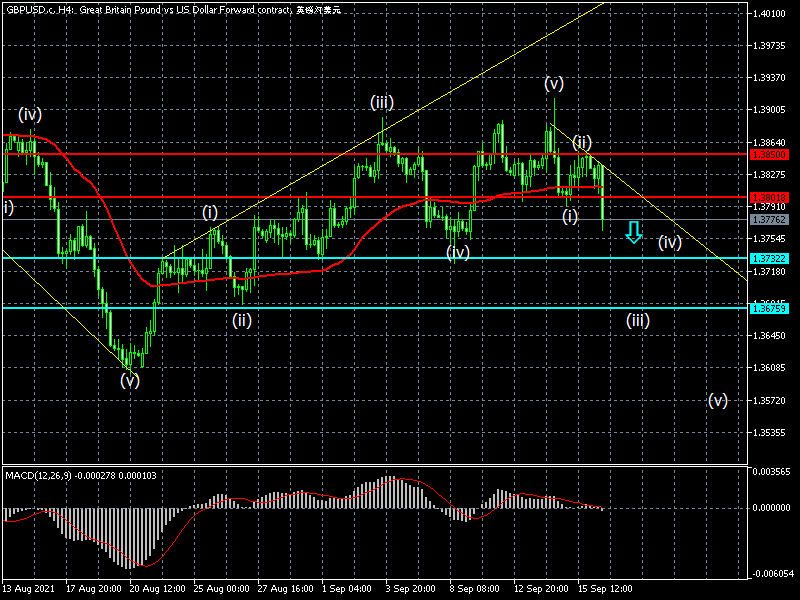Click the 0.000000 level on MACD scale
The image size is (800, 600).
pyautogui.click(x=773, y=508)
